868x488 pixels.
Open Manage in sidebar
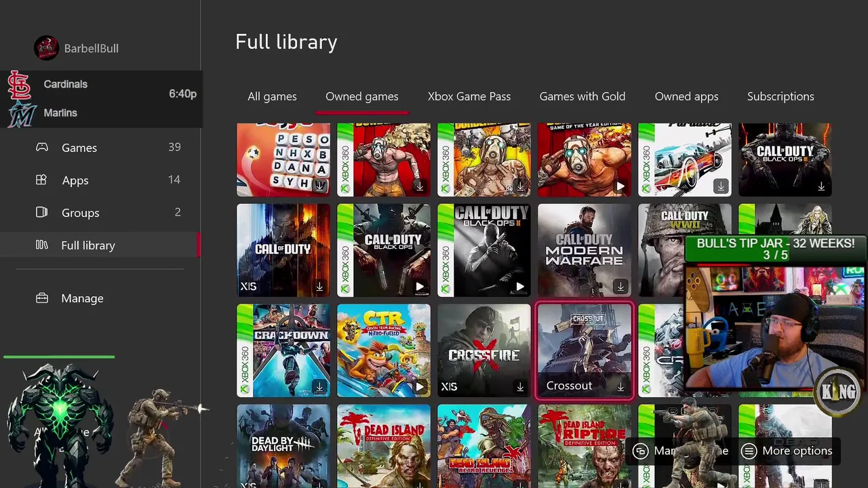(100, 298)
